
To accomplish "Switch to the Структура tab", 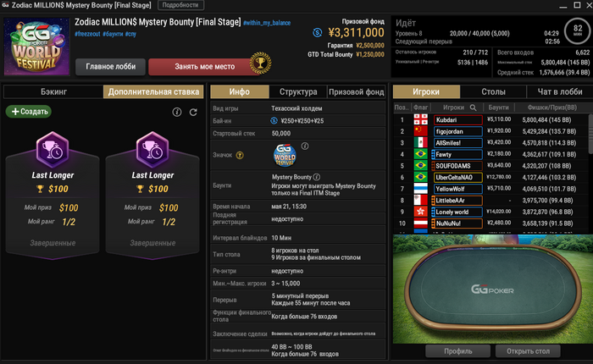I will [298, 92].
